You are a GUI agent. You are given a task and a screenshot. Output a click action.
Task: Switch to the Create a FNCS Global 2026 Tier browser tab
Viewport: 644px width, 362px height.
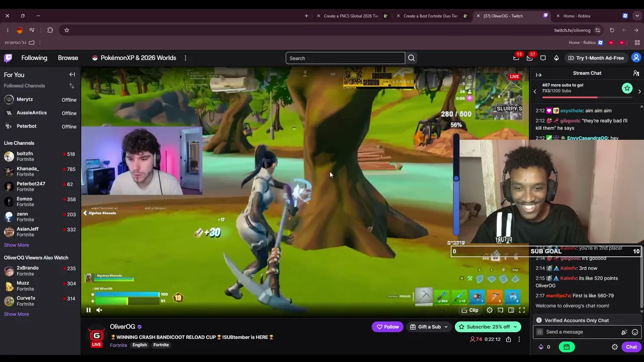point(352,16)
